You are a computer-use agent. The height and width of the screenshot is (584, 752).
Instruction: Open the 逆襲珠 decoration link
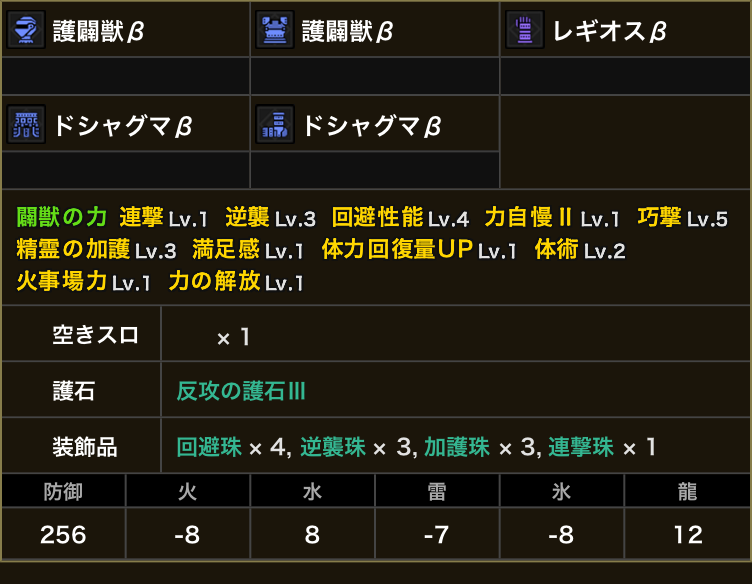(x=333, y=447)
